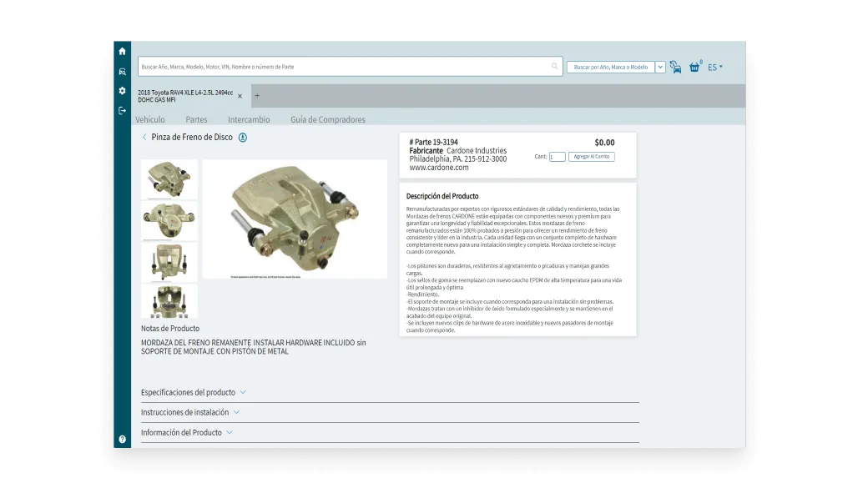Open the Guía de Compradores tab
Image resolution: width=868 pixels, height=488 pixels.
tap(326, 119)
